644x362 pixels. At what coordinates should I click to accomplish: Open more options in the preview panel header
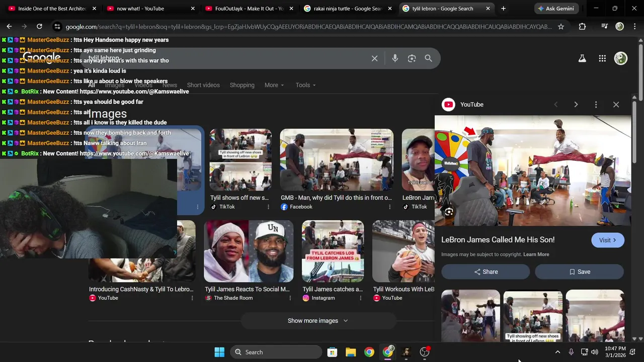coord(596,105)
